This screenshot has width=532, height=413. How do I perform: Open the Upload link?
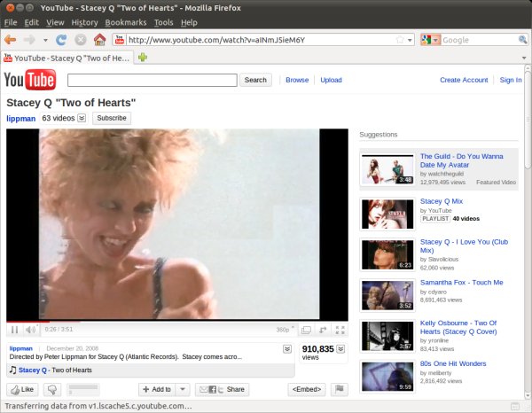click(331, 80)
